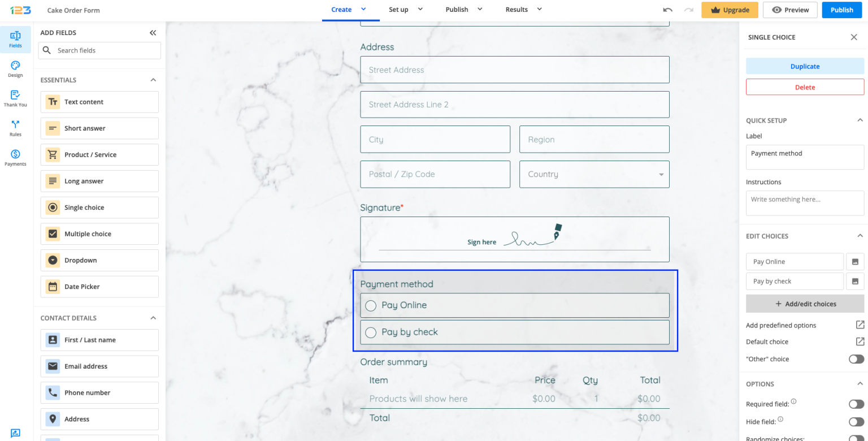Add a Dropdown field

(99, 260)
